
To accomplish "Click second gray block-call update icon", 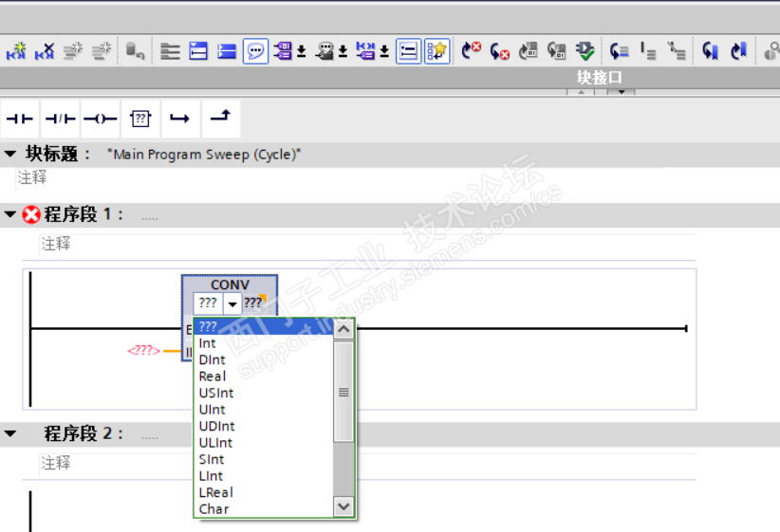I will 557,50.
